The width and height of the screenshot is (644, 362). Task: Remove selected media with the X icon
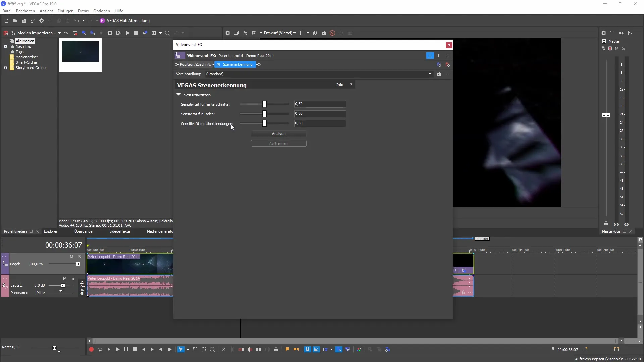101,33
